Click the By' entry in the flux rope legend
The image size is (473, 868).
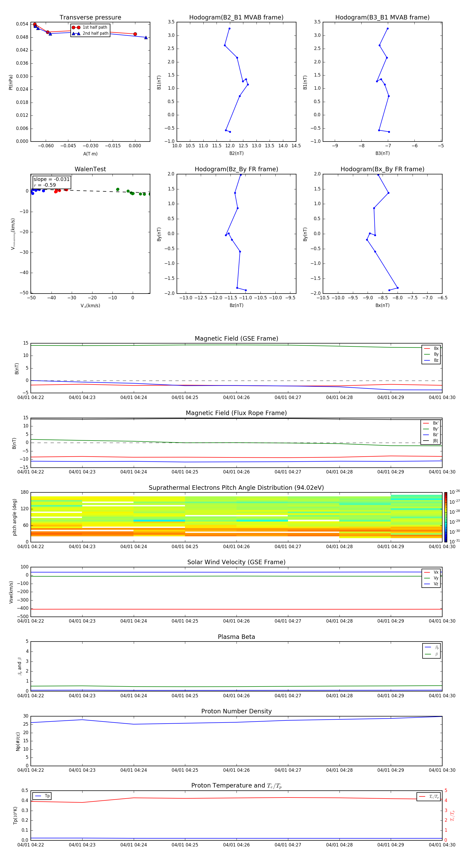(x=431, y=429)
